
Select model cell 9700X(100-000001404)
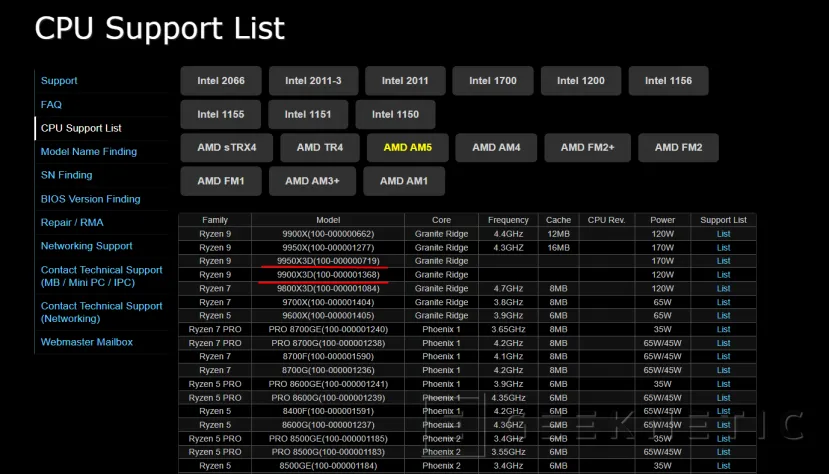(x=328, y=302)
